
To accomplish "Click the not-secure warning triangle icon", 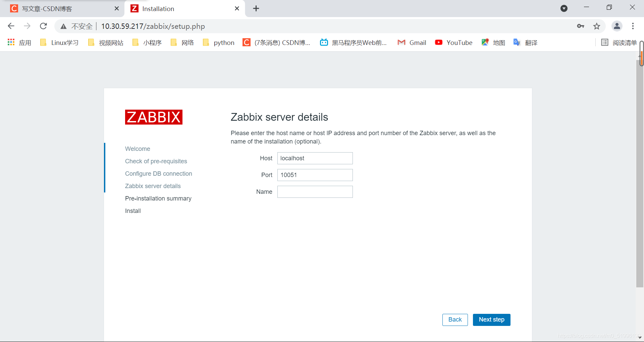I will coord(63,26).
